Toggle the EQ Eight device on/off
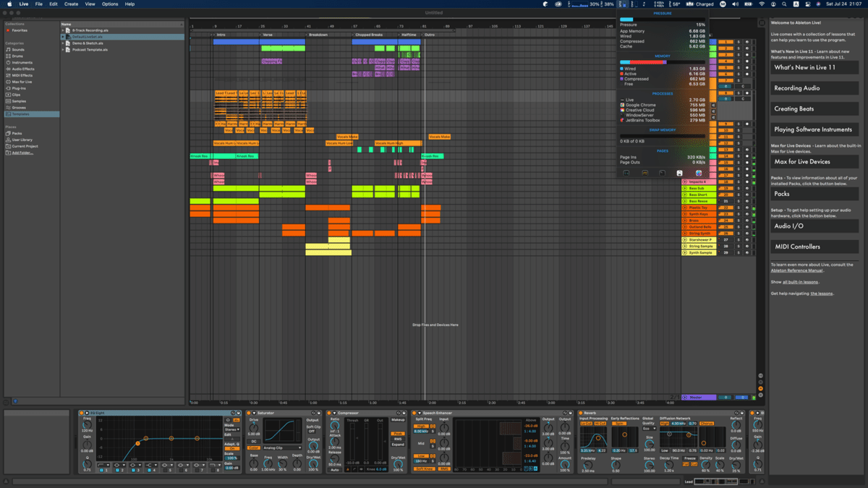The height and width of the screenshot is (488, 868). tap(82, 413)
